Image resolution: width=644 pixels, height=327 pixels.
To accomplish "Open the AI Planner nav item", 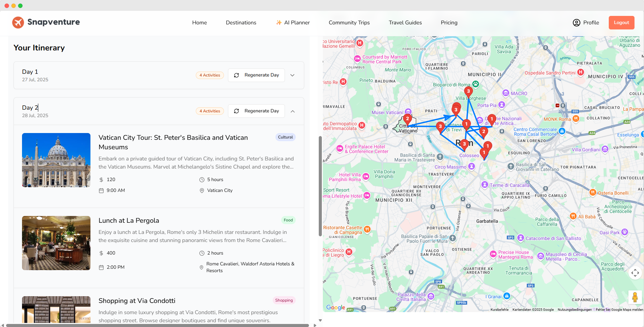I will click(293, 23).
